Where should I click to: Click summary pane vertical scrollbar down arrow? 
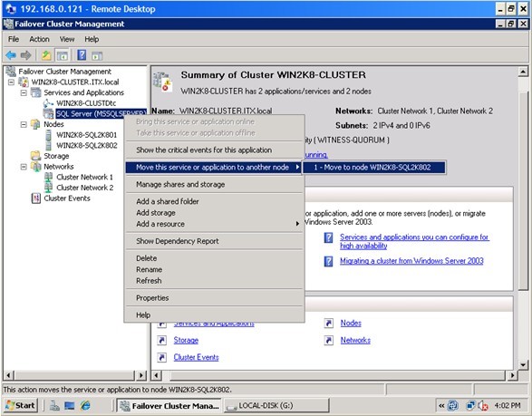tap(523, 364)
